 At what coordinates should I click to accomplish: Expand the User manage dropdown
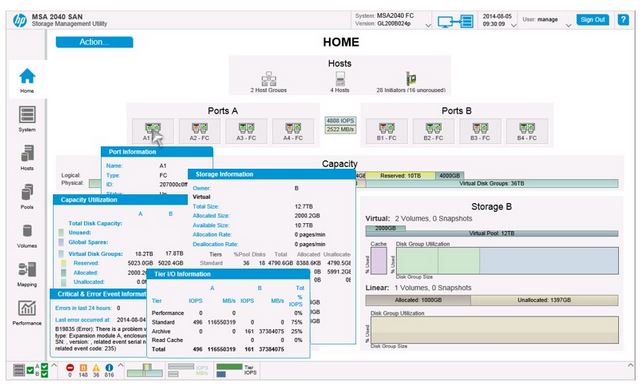(x=568, y=25)
